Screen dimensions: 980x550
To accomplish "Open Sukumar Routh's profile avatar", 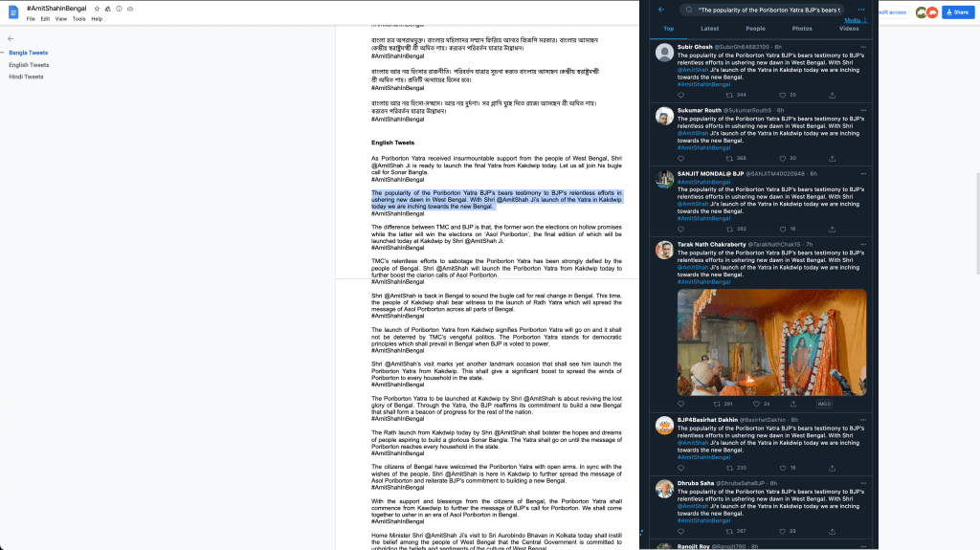I will tap(664, 116).
